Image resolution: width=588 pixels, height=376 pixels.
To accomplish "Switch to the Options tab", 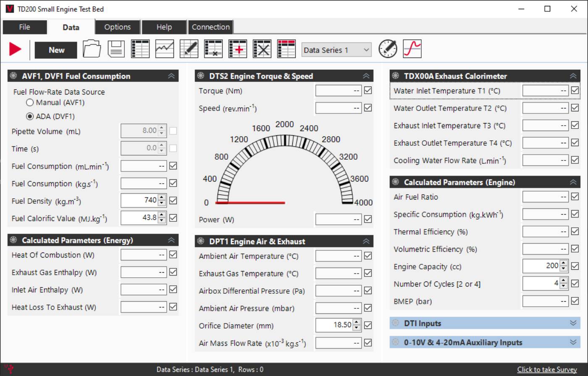I will click(117, 27).
